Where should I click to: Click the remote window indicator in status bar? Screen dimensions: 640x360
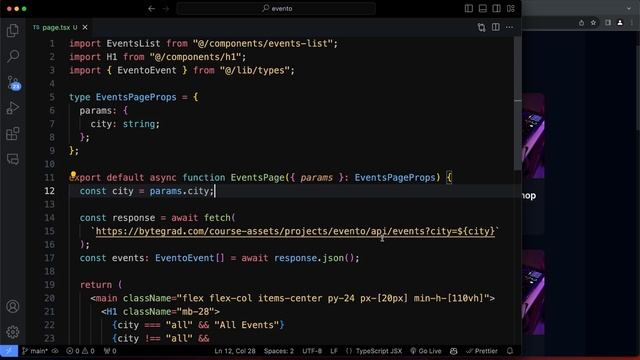9,351
